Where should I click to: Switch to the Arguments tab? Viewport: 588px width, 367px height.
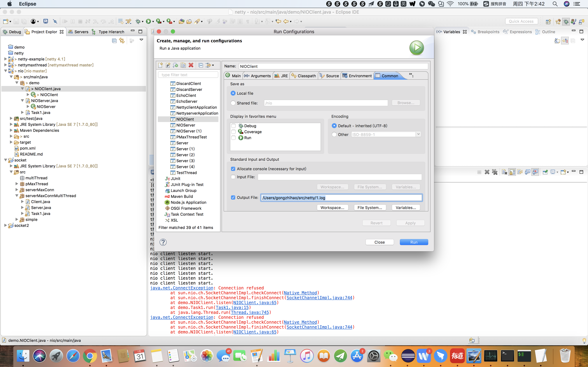[x=258, y=76]
